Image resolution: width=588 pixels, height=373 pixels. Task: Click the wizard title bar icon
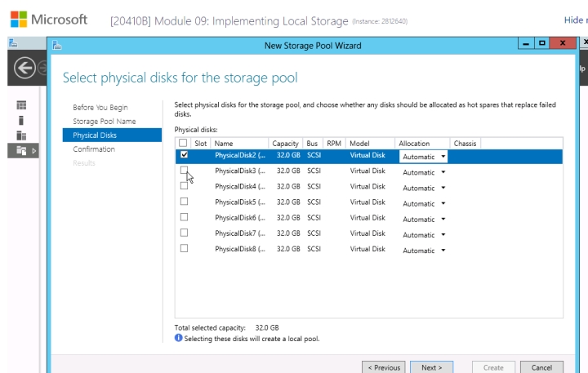pos(56,46)
